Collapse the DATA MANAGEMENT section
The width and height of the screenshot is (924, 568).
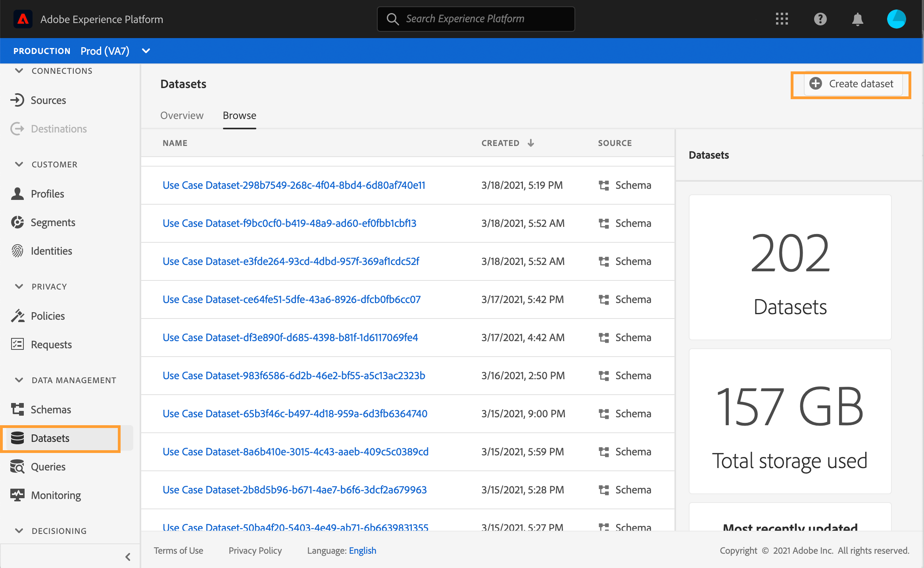click(x=19, y=380)
